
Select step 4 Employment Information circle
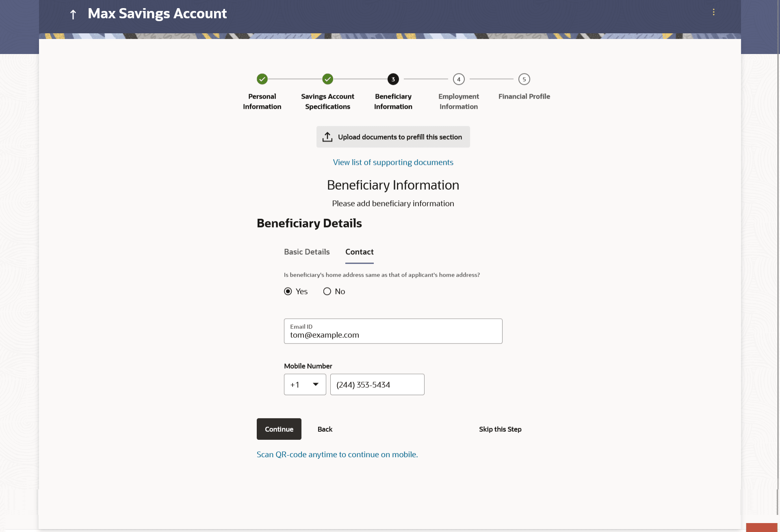coord(459,79)
